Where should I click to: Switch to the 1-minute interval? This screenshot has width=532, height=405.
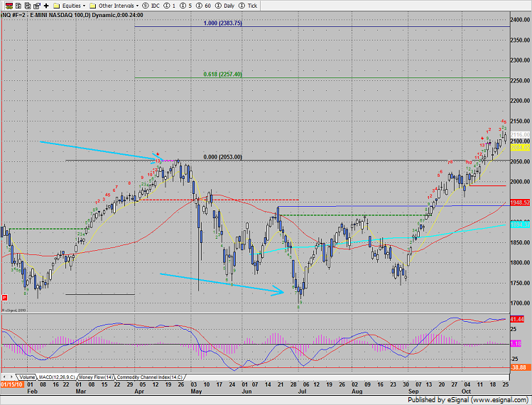coord(170,6)
